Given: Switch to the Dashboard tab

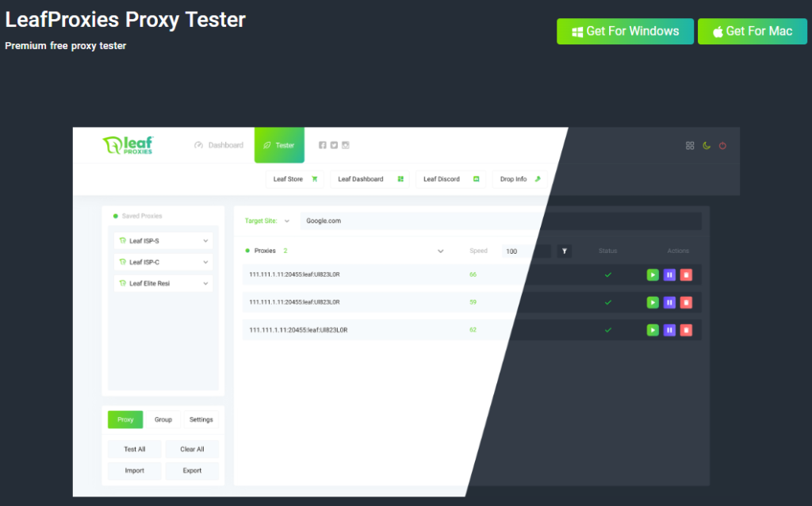Looking at the screenshot, I should [x=220, y=145].
